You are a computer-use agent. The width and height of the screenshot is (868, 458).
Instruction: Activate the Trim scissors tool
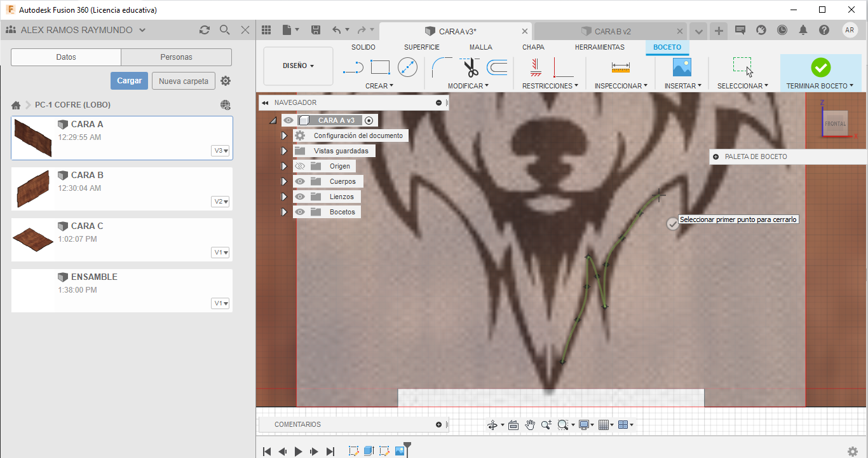[x=470, y=67]
